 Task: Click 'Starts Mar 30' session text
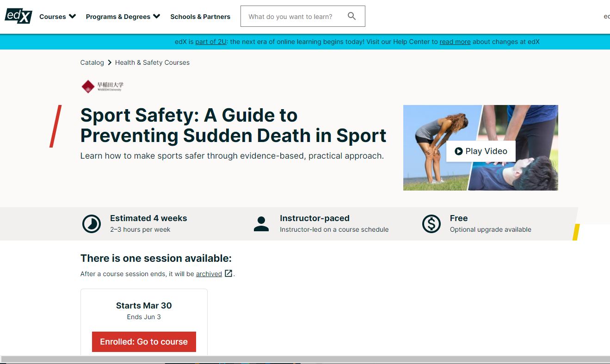pos(144,306)
